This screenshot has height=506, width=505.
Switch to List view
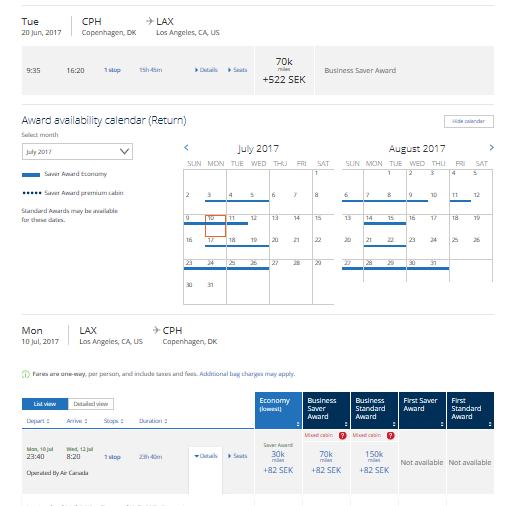coord(45,404)
